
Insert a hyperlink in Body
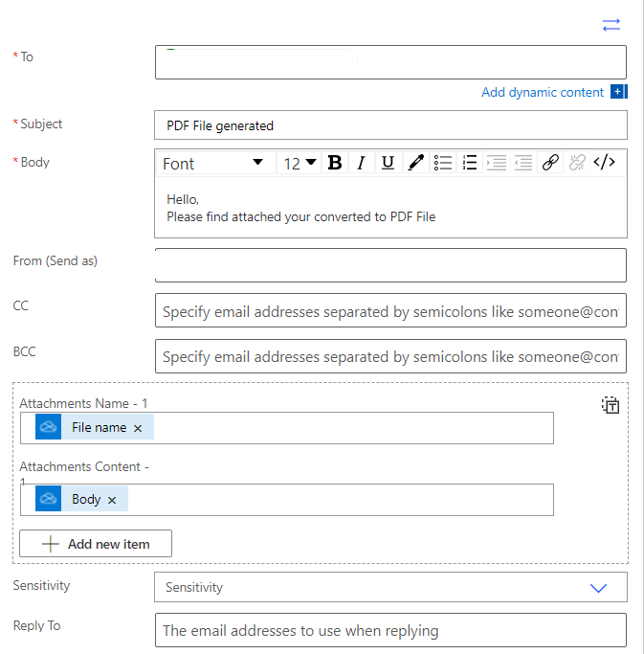550,163
